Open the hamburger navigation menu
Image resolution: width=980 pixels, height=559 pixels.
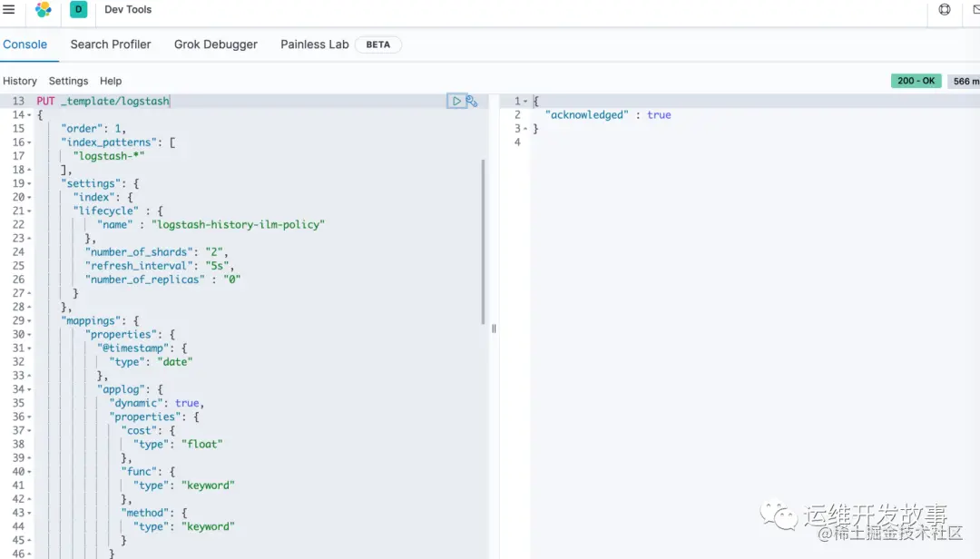point(9,9)
